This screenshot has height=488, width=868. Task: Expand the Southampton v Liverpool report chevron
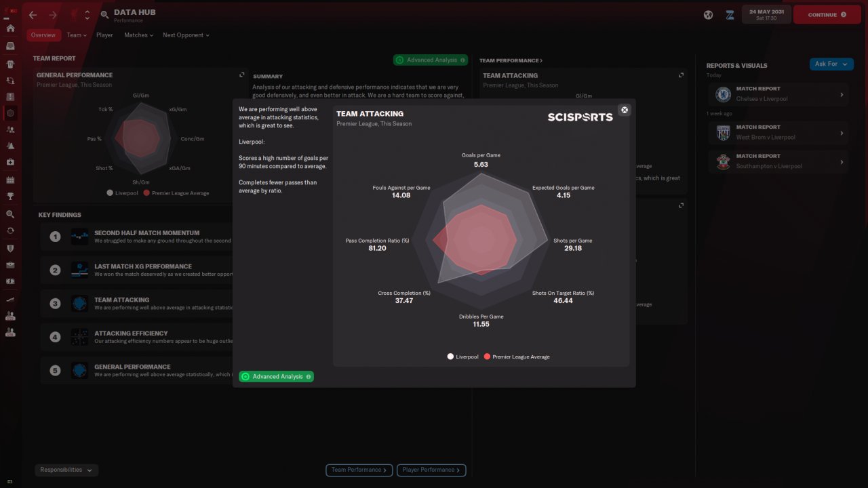(x=842, y=162)
